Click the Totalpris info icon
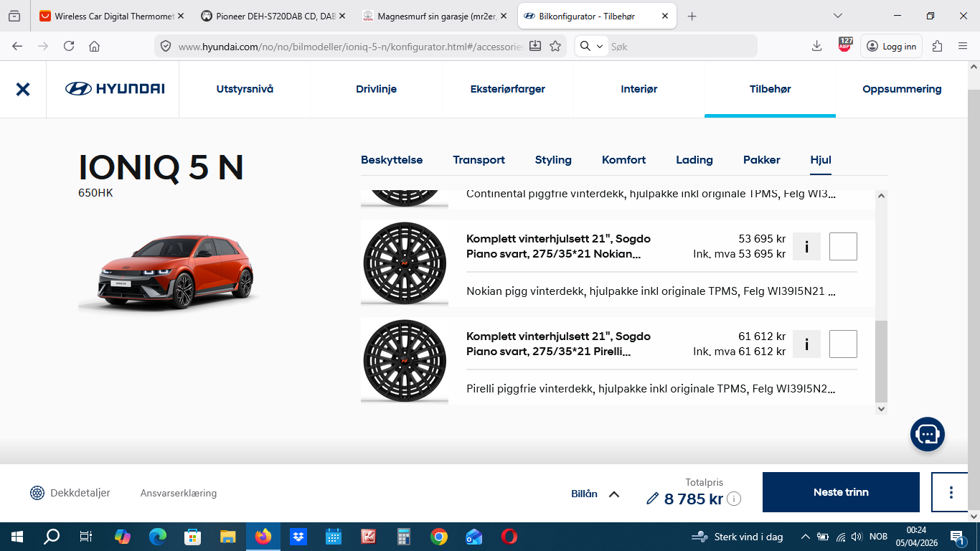This screenshot has width=980, height=551. 735,499
